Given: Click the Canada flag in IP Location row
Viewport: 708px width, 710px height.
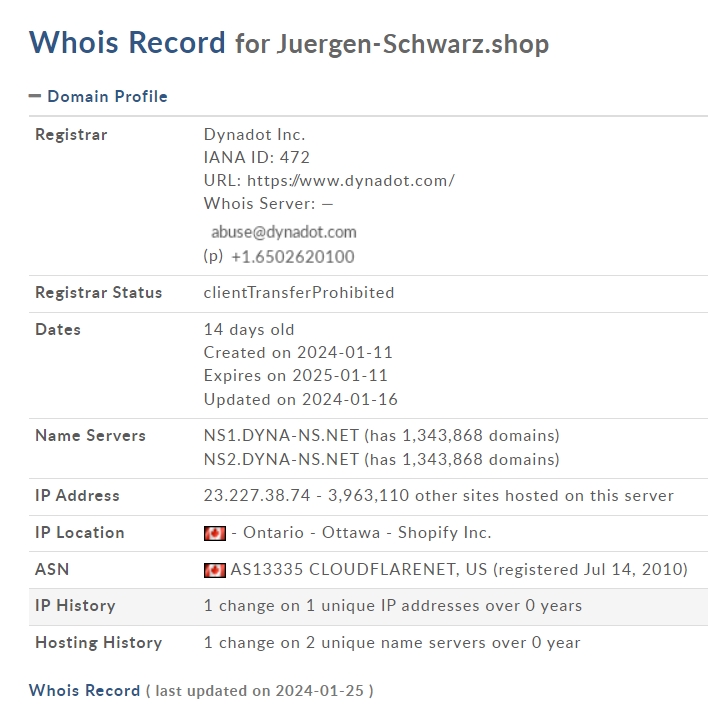Looking at the screenshot, I should [x=215, y=533].
